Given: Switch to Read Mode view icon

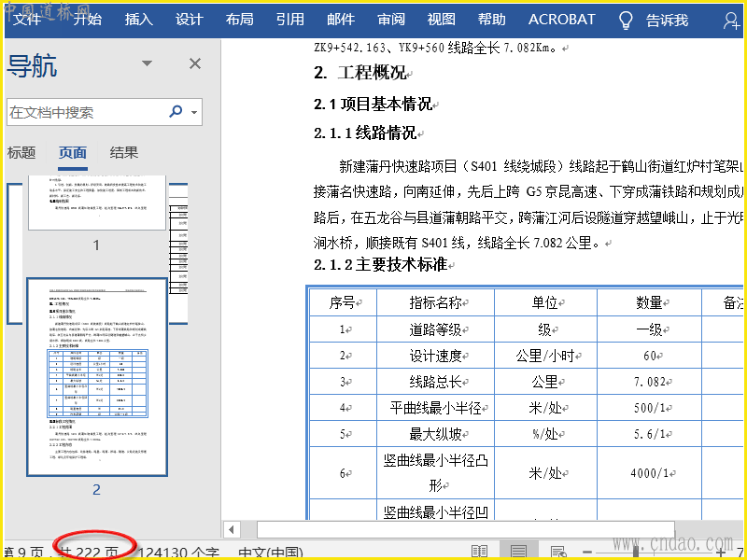Looking at the screenshot, I should point(479,552).
